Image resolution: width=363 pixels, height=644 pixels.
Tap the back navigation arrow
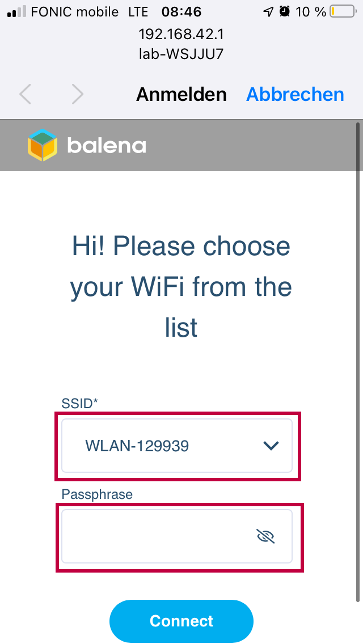(x=26, y=94)
